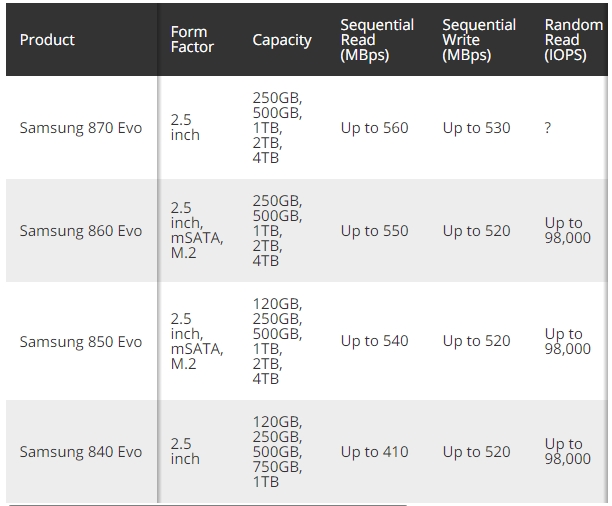Select the Samsung 860 Evo product cell

pyautogui.click(x=81, y=231)
